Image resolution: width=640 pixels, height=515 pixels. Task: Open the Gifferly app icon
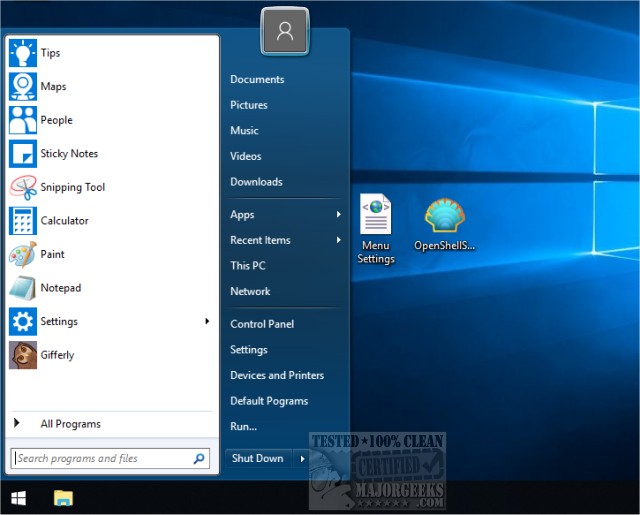[x=23, y=355]
